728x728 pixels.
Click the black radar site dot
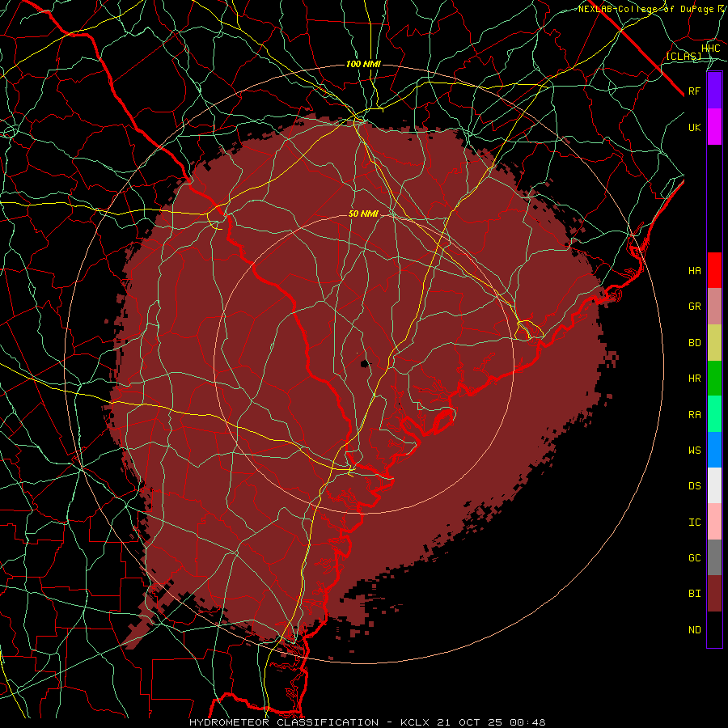pyautogui.click(x=365, y=363)
